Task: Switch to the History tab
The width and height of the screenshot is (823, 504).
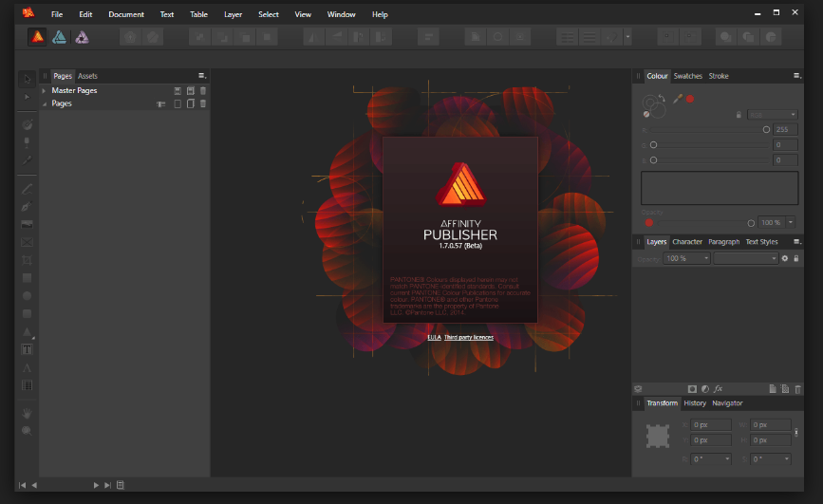Action: click(695, 403)
